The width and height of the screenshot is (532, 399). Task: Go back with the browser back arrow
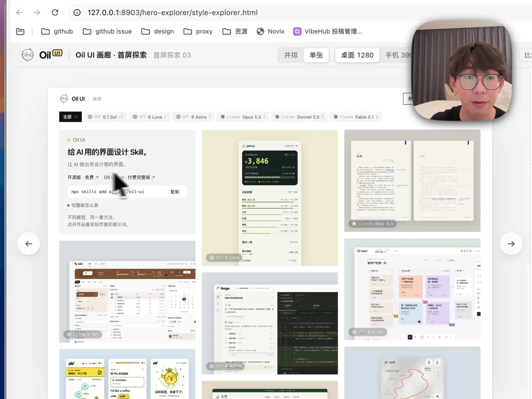pos(19,13)
